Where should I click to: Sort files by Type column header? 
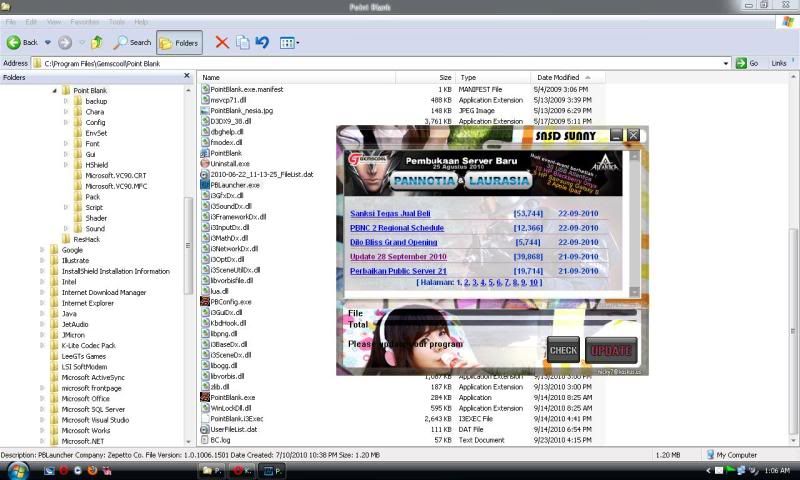click(493, 78)
